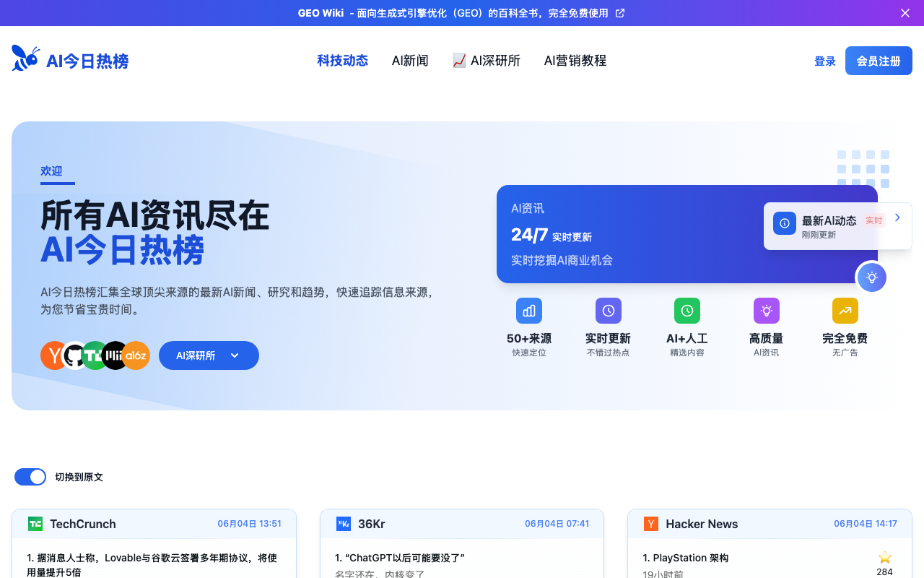The image size is (924, 578).
Task: Click the bee logo icon
Action: click(26, 58)
